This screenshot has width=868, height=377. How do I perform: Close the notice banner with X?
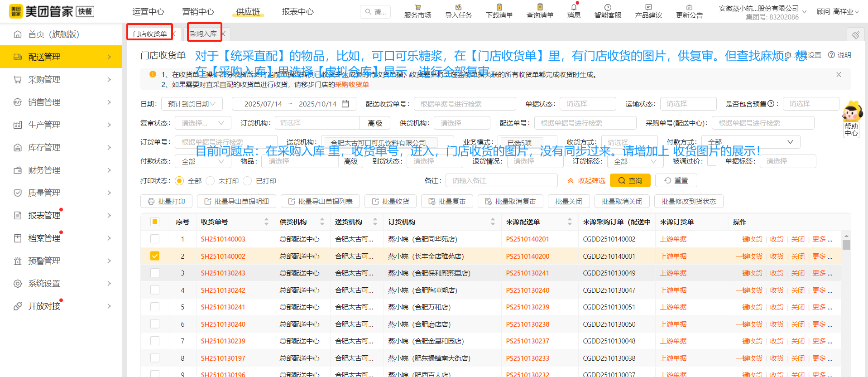pos(839,75)
